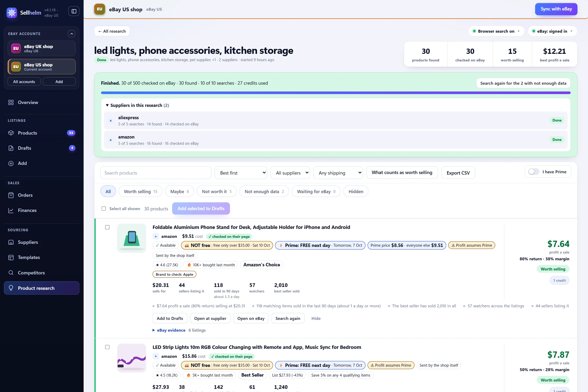Expand eBay evidence 6 listings

(179, 330)
